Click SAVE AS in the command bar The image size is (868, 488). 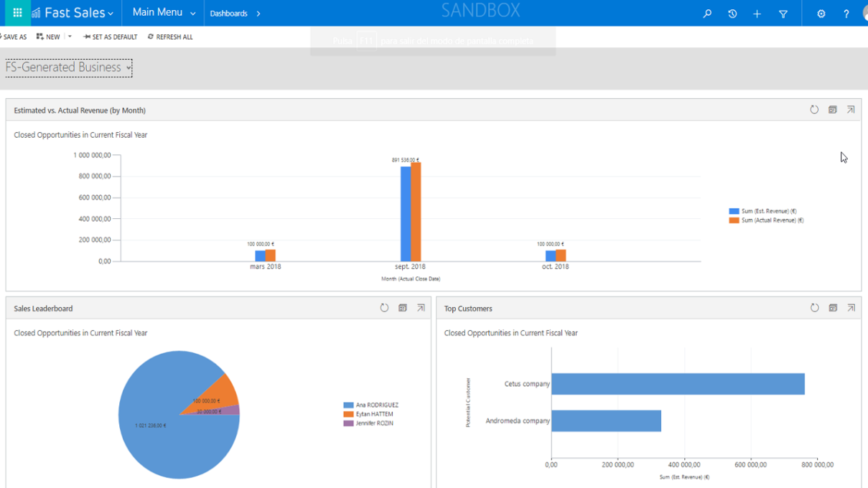[14, 37]
